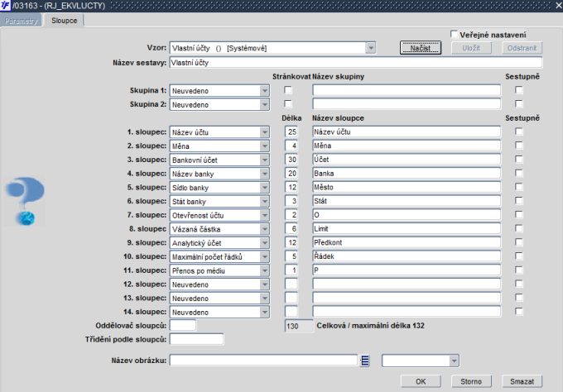Open 11. sloupec dropdown Přenos po médiu
Viewport: 563px width, 392px height.
point(265,270)
